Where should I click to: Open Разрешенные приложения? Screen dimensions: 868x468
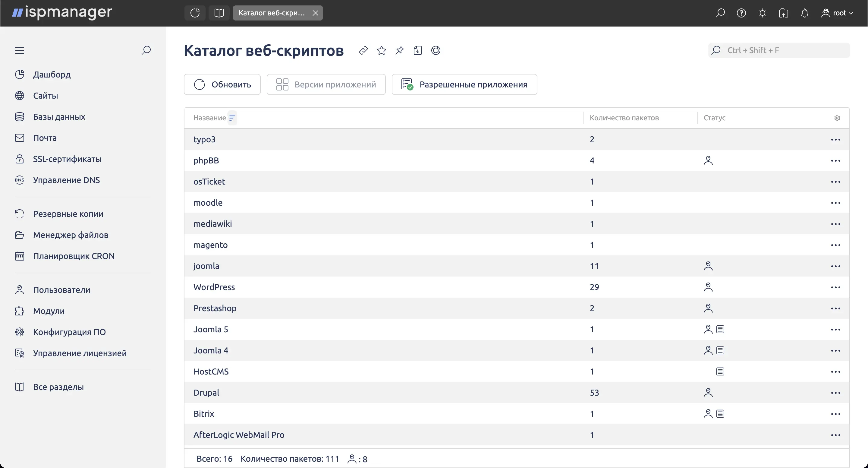click(x=465, y=84)
